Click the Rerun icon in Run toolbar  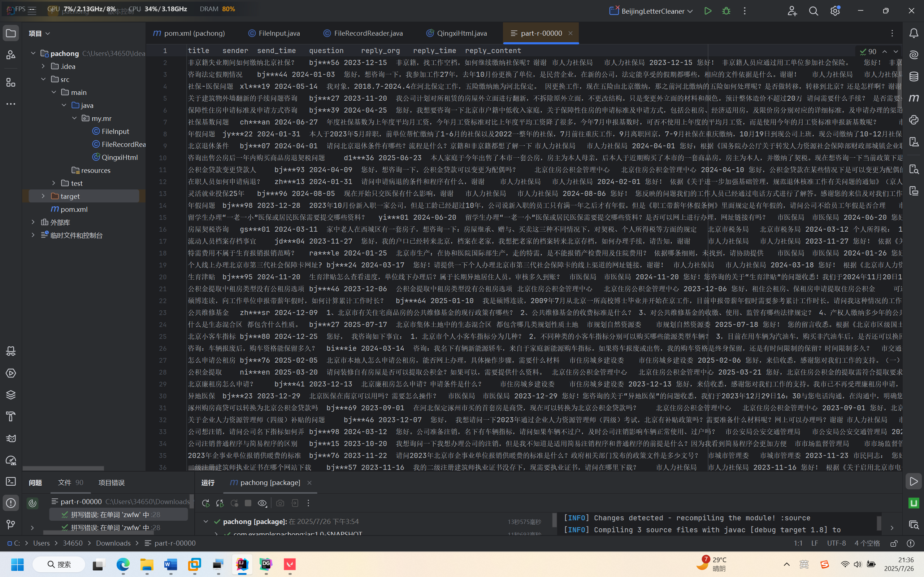click(205, 503)
